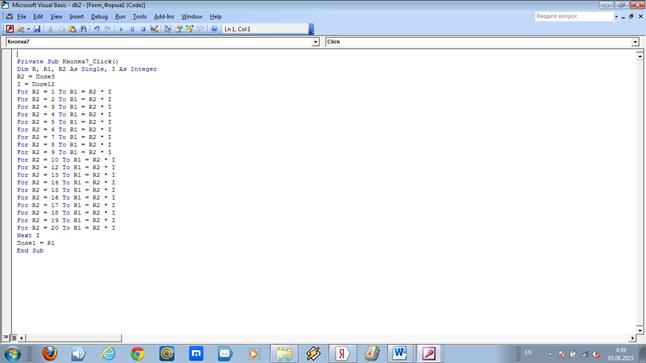Launch Firefox from the taskbar

pos(49,354)
